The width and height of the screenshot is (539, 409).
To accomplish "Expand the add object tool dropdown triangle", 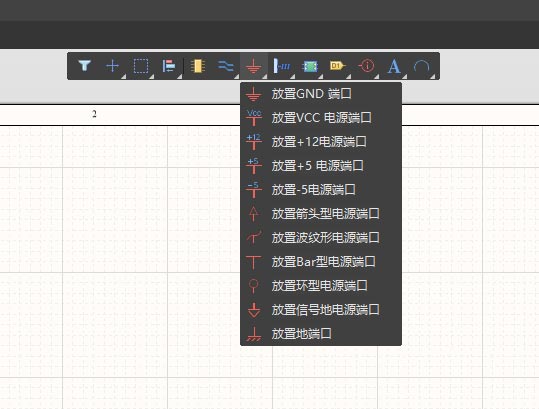I will coord(124,77).
